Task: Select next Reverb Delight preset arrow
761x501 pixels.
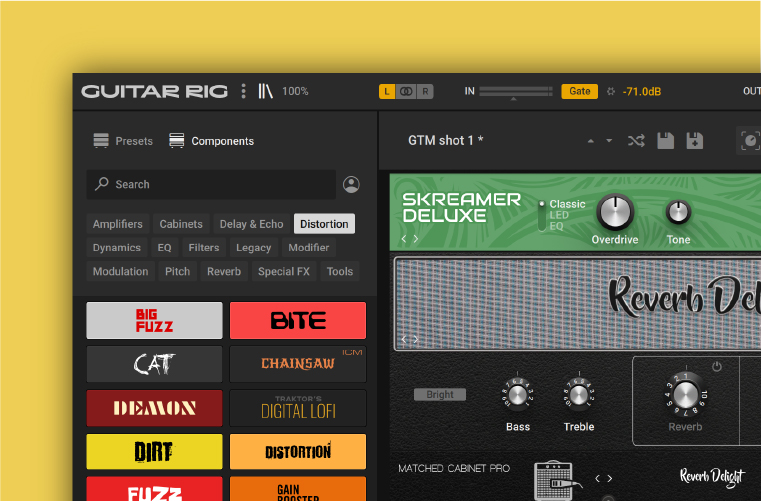Action: tap(416, 339)
